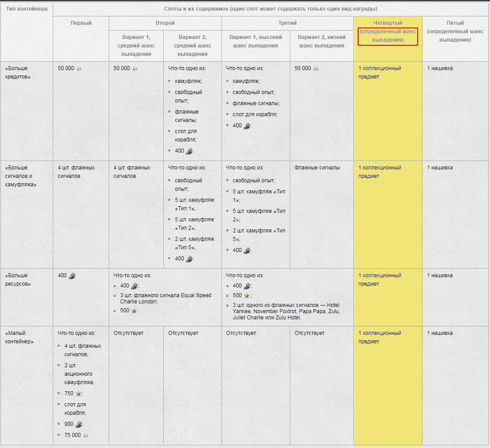Click star icon in «Больше ресурсов» third slot

pyautogui.click(x=247, y=295)
